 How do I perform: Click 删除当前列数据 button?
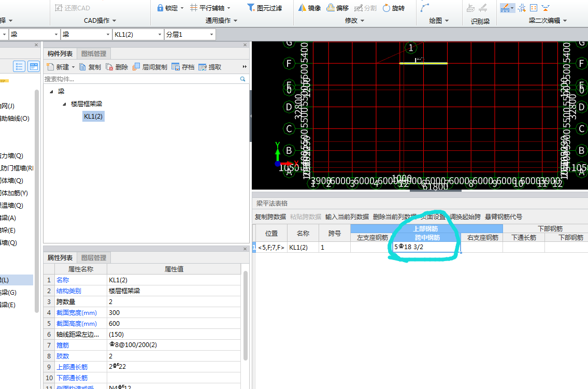[x=394, y=217]
